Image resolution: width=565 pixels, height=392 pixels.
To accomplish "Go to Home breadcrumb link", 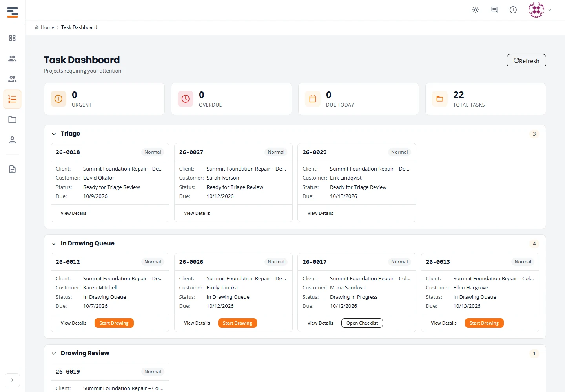I will pyautogui.click(x=44, y=27).
